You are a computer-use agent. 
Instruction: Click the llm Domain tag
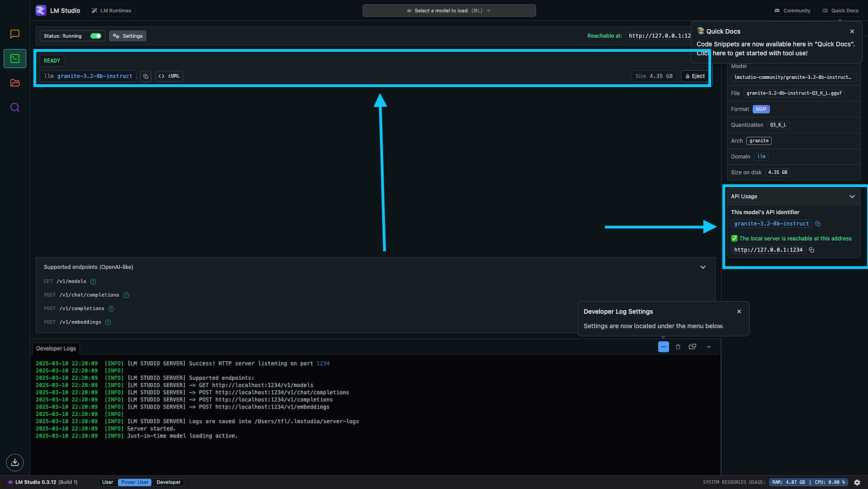(761, 157)
